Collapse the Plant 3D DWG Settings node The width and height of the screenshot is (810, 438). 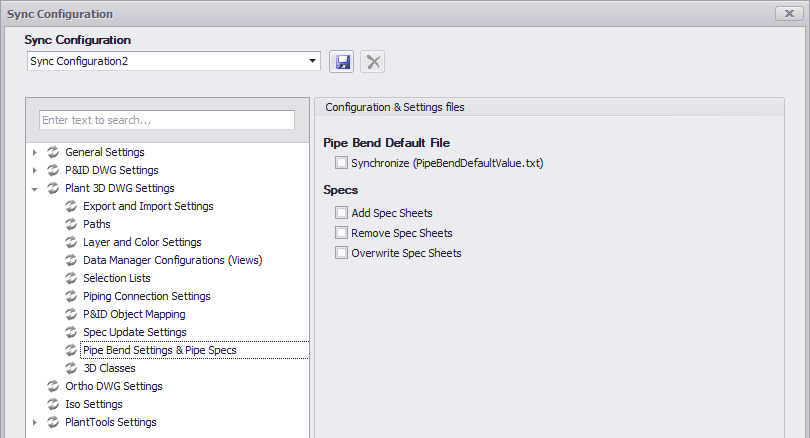[x=35, y=189]
